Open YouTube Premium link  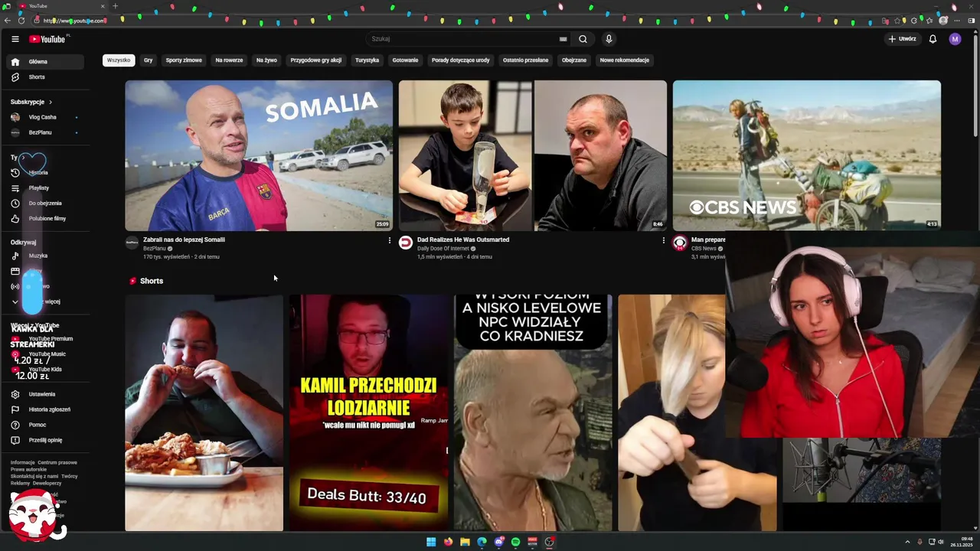click(46, 338)
